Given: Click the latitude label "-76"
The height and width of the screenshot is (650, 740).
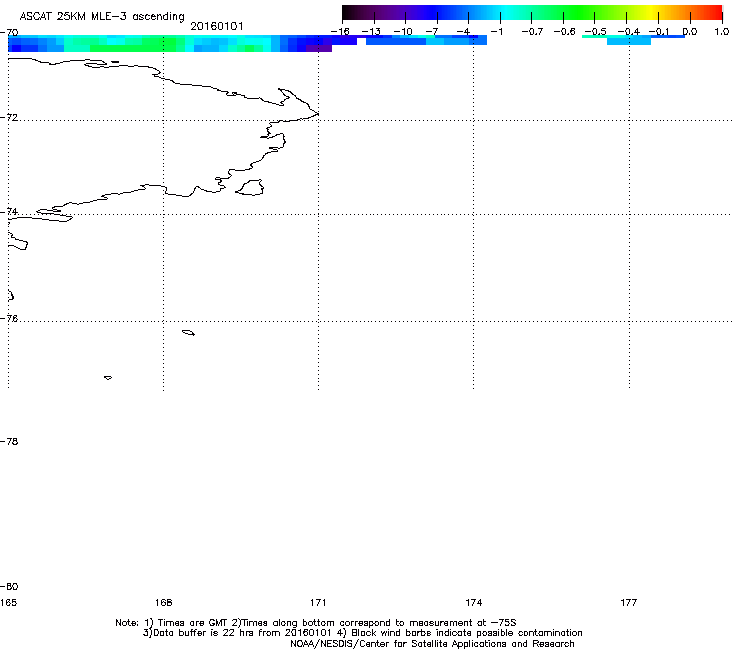Looking at the screenshot, I should tap(9, 319).
